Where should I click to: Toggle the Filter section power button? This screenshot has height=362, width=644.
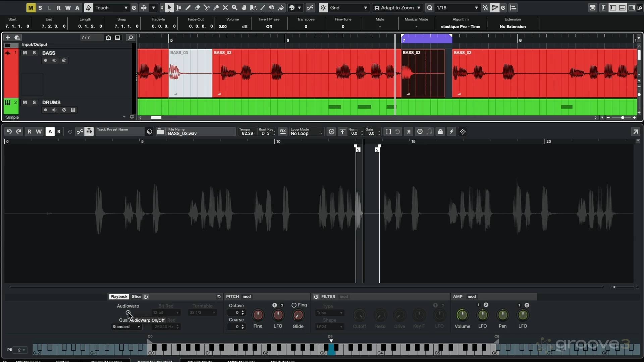[x=316, y=297]
